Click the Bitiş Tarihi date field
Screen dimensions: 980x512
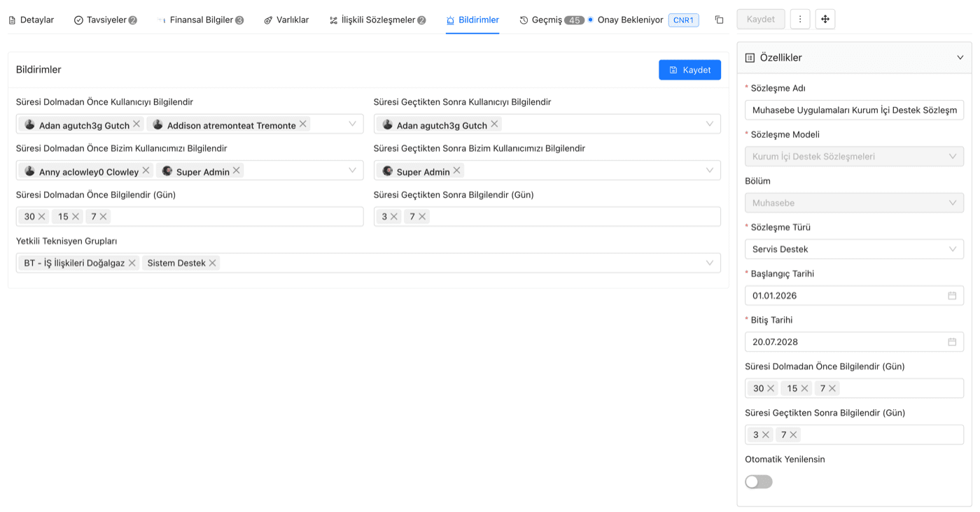point(854,342)
